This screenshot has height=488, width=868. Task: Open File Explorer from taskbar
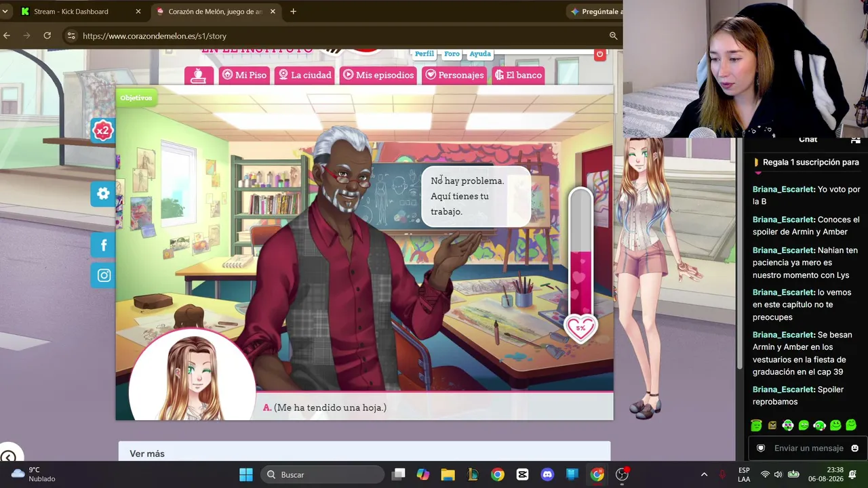tap(448, 474)
